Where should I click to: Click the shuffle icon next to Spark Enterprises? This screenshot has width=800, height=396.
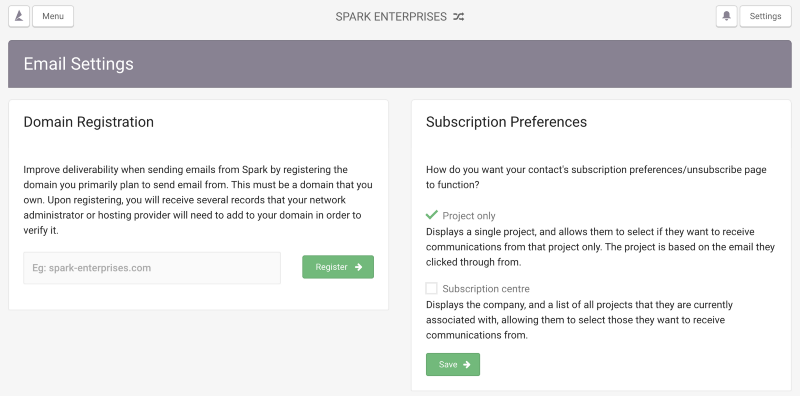[459, 17]
